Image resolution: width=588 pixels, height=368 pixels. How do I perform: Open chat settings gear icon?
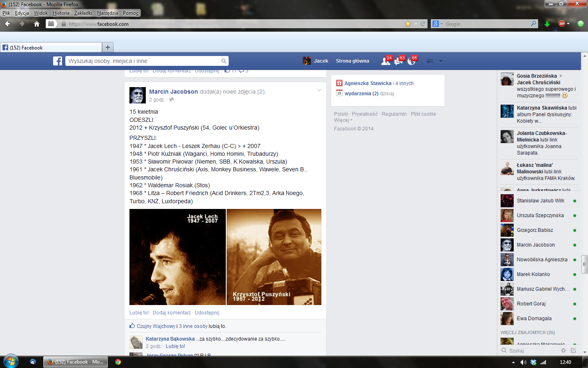[x=563, y=350]
